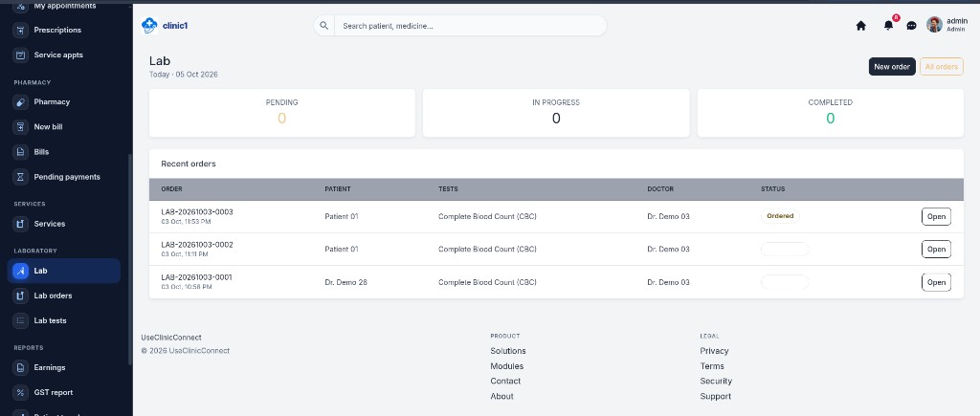
Task: Click the search magnifier icon
Action: coord(323,26)
